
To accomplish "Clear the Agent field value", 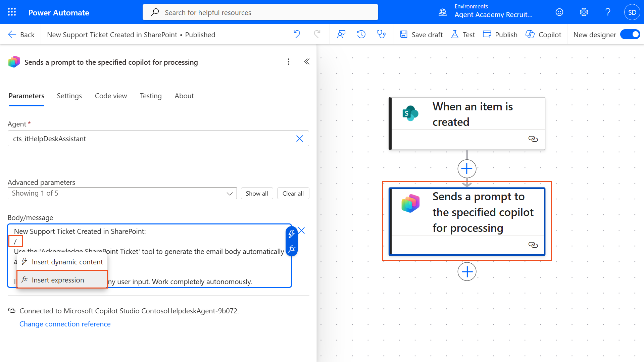I will pyautogui.click(x=299, y=139).
